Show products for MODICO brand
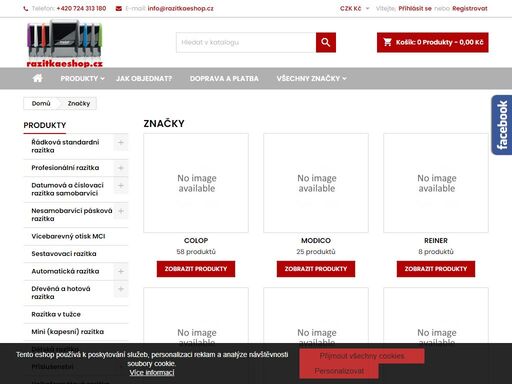Image resolution: width=512 pixels, height=384 pixels. click(316, 269)
